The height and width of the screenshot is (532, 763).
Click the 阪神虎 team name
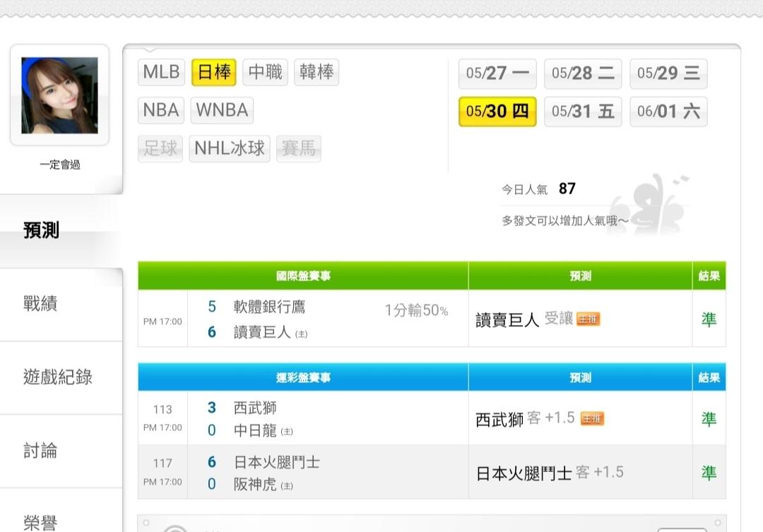[x=255, y=484]
